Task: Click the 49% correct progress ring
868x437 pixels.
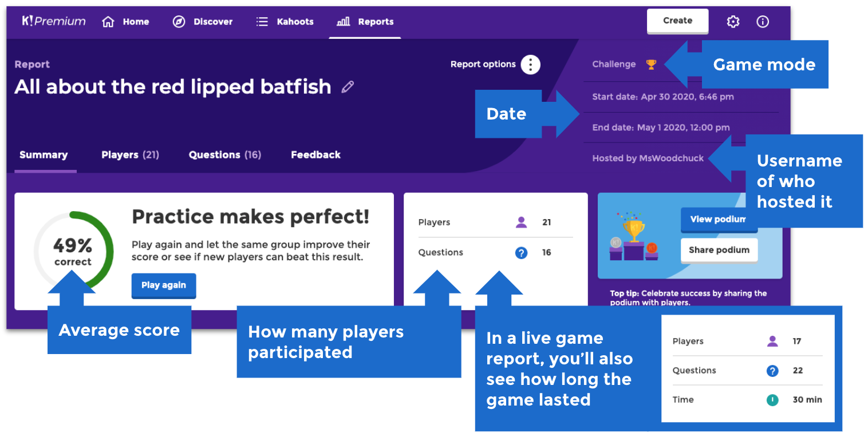Action: click(x=73, y=251)
